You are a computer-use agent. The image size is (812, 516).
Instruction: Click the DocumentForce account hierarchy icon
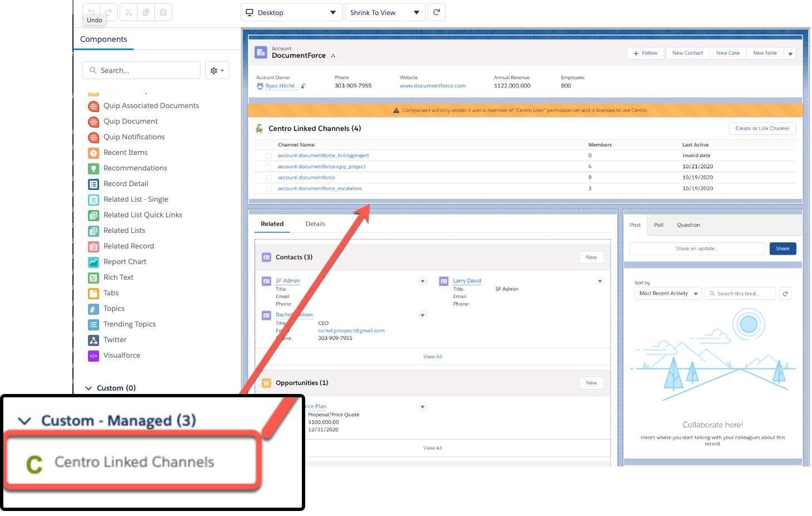pos(333,56)
